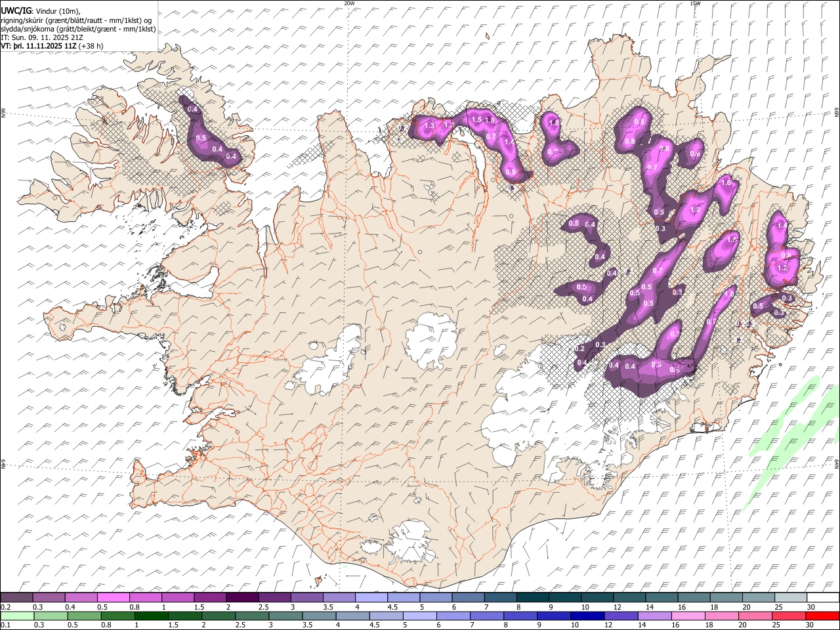Pick the deep blue lower swatch labeled 10
The height and width of the screenshot is (630, 840).
(587, 616)
